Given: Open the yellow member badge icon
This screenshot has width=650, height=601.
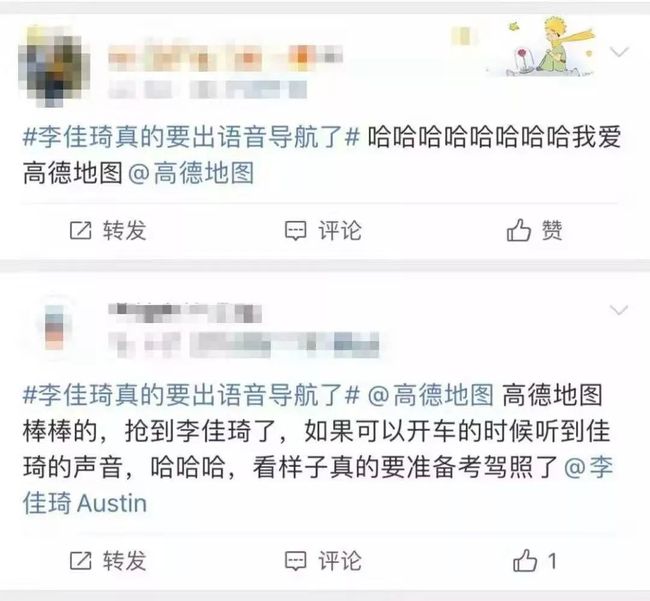Looking at the screenshot, I should coord(463,36).
